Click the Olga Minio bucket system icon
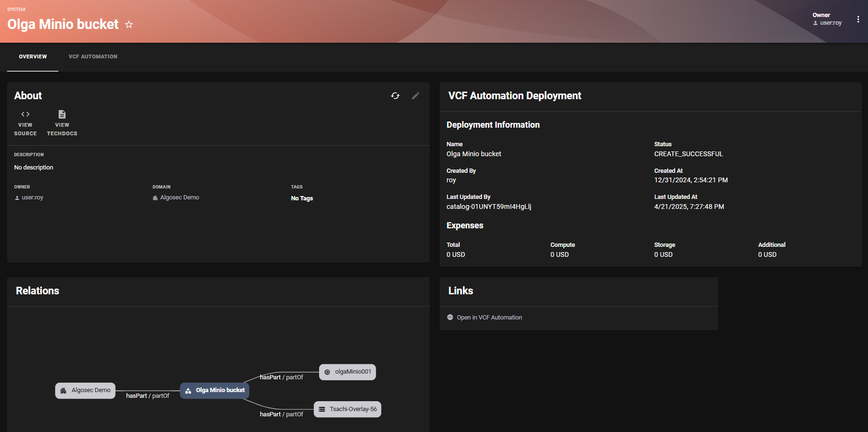The height and width of the screenshot is (432, 868). click(x=189, y=391)
